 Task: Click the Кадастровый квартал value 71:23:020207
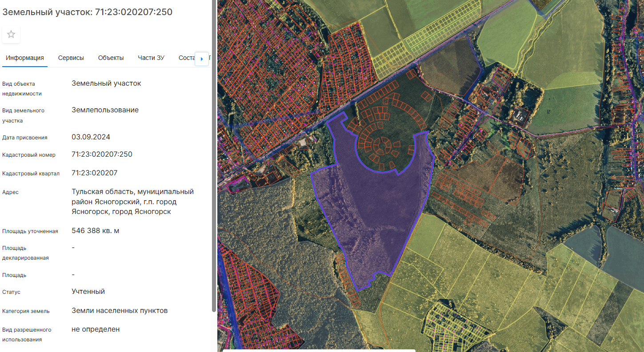pos(94,173)
